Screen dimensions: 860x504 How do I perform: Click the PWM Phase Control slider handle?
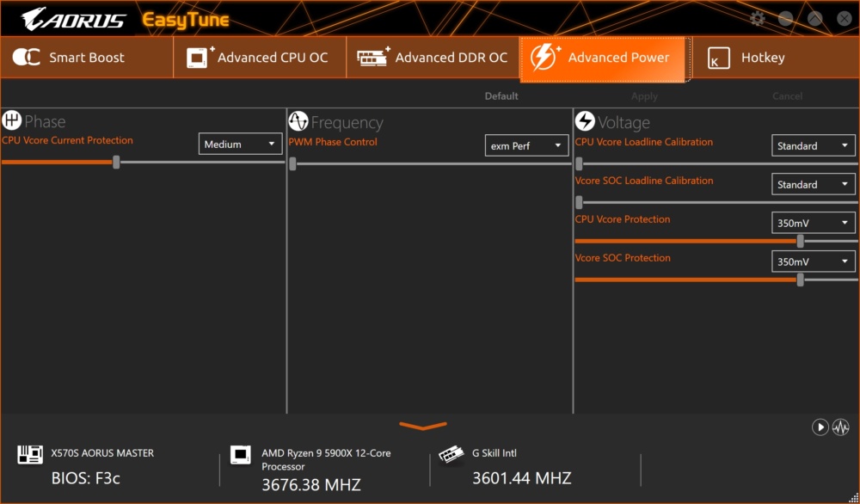pyautogui.click(x=293, y=163)
